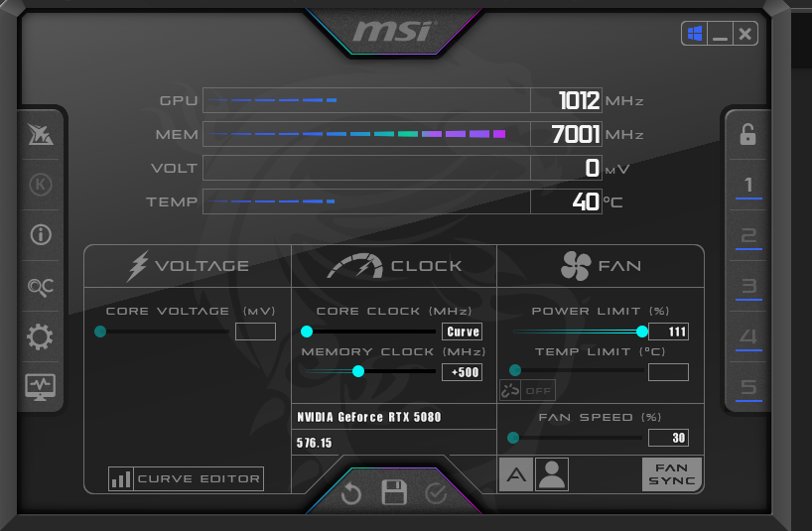Select profile slot 2

[748, 236]
